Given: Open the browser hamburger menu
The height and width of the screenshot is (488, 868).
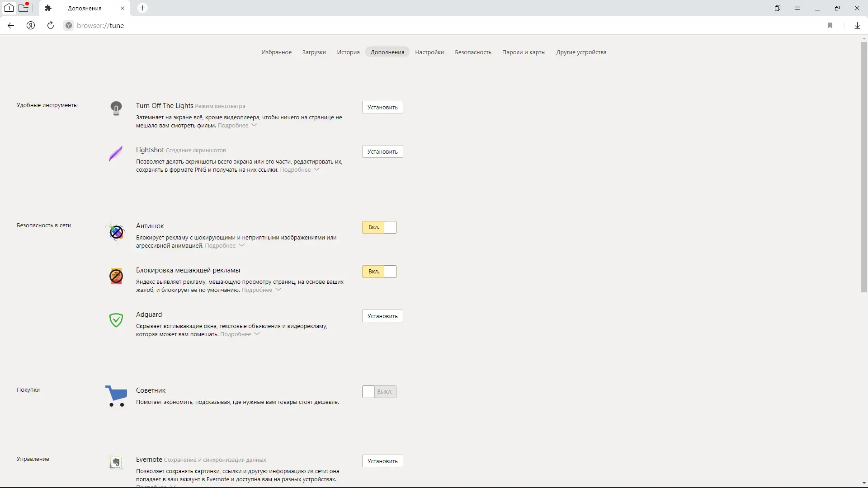Looking at the screenshot, I should [x=797, y=8].
